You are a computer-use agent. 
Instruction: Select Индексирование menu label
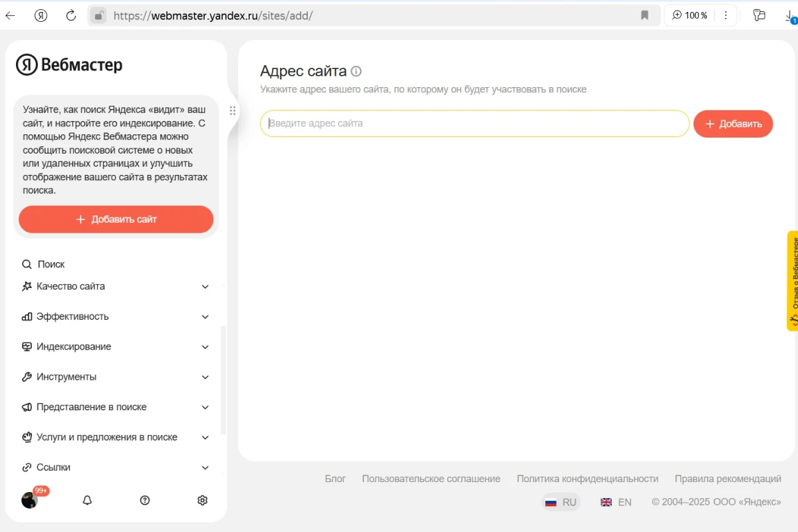click(74, 346)
